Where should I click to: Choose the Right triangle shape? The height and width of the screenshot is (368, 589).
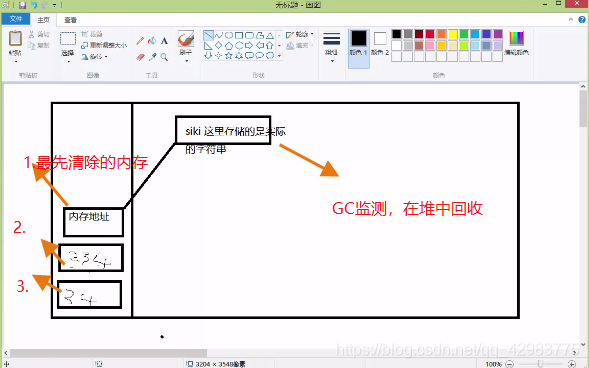pyautogui.click(x=208, y=45)
